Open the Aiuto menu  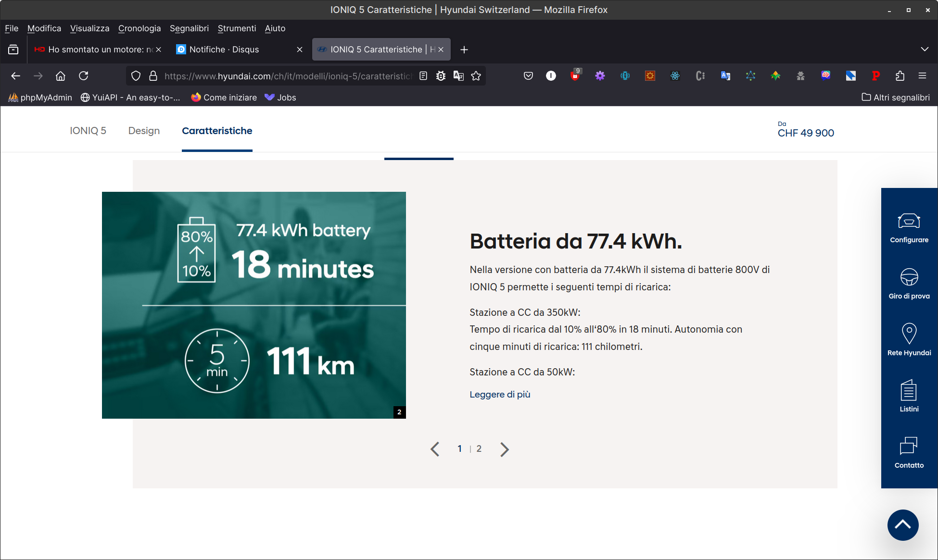coord(275,28)
